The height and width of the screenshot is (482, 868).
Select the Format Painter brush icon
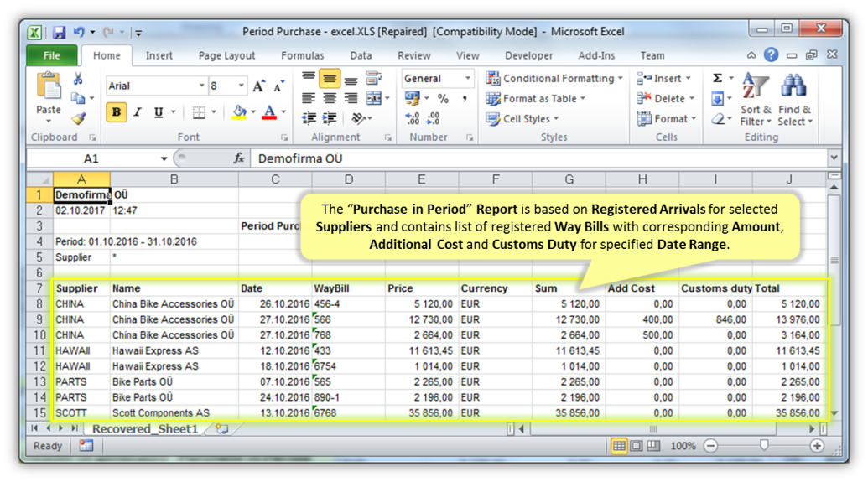pos(78,118)
